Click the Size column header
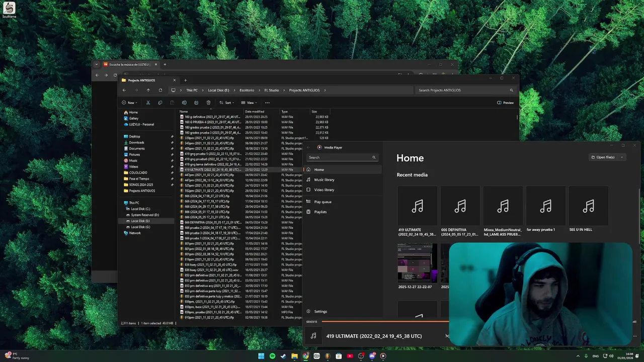Screen dimensions: 644x362 click(320, 111)
